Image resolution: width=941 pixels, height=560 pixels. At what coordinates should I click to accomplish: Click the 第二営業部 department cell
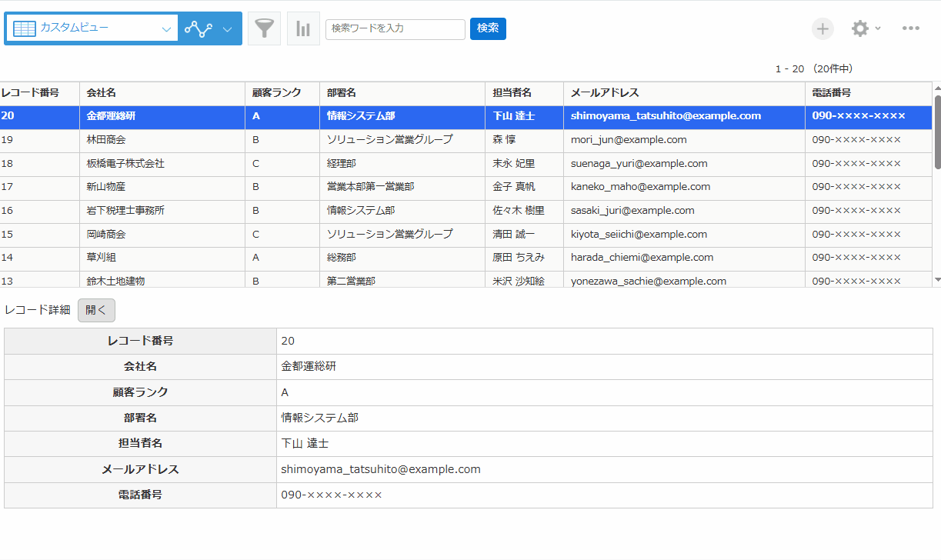pos(402,280)
